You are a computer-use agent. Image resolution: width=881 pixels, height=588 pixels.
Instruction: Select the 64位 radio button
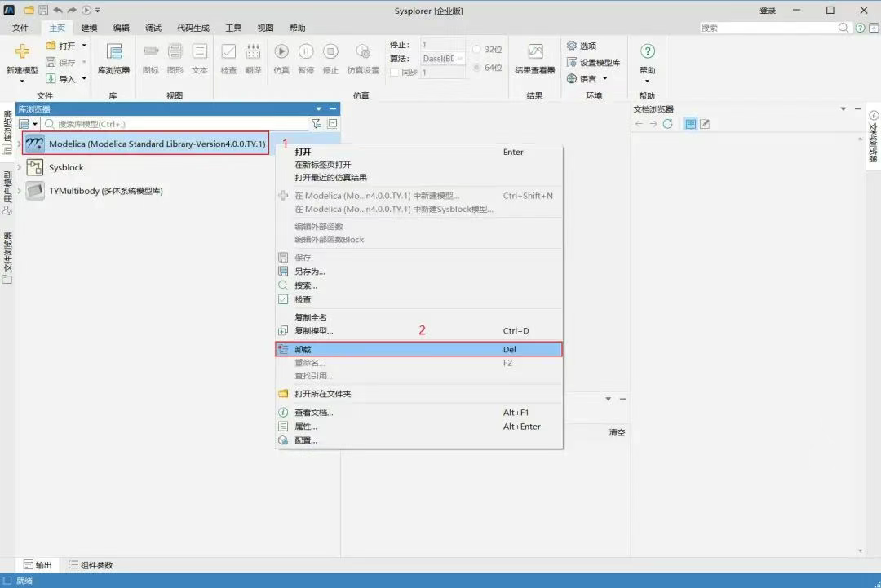coord(477,67)
